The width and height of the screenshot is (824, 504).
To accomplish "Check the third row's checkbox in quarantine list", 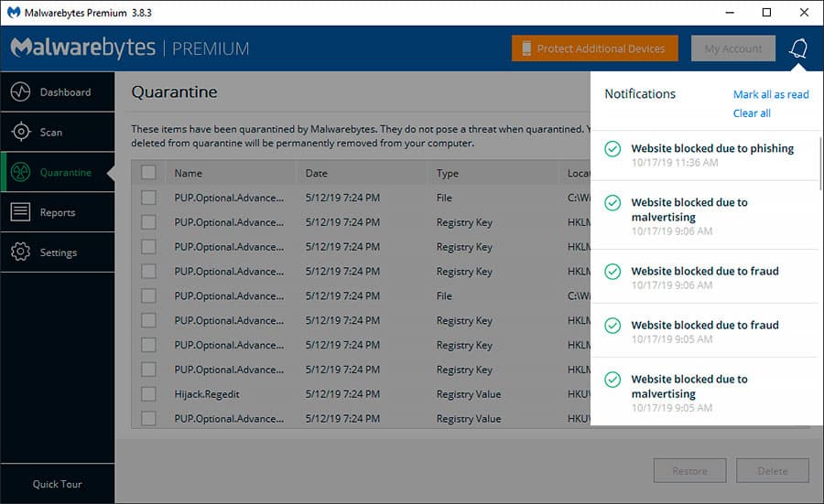I will point(148,247).
